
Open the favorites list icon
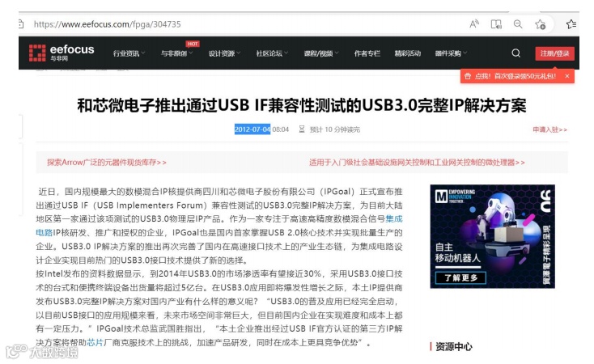coord(571,24)
